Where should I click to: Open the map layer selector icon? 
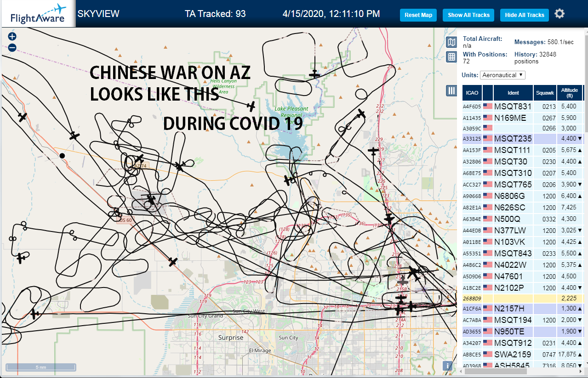click(x=451, y=43)
